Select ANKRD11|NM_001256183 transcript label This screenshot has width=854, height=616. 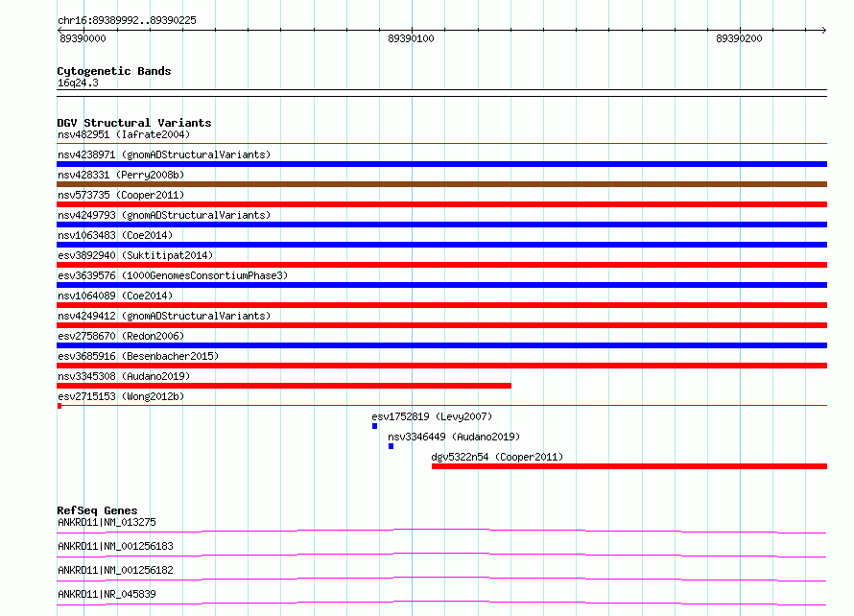pos(115,546)
